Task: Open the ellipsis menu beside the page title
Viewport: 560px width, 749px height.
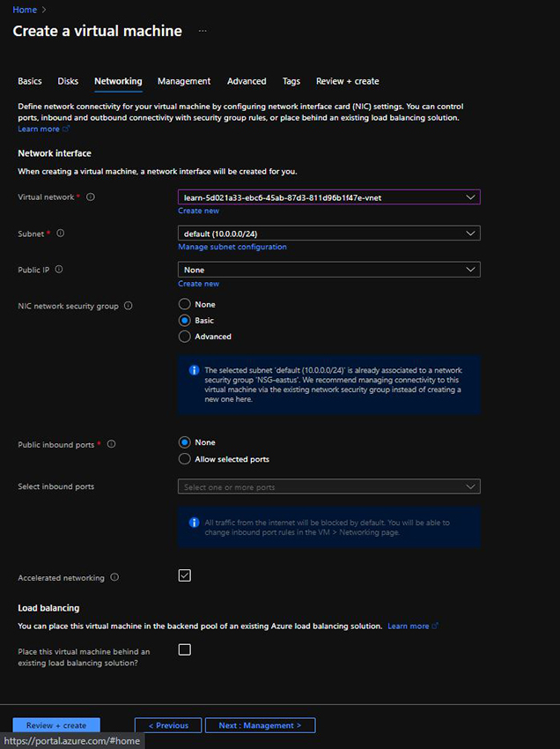Action: [203, 32]
